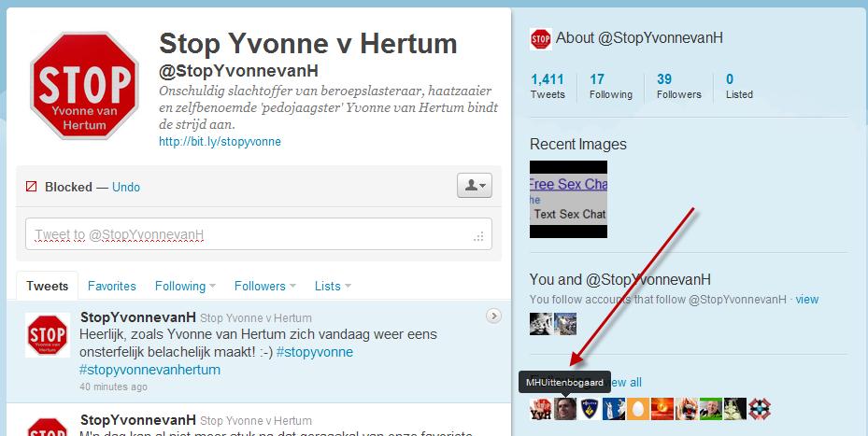Screen dimensions: 868x436
Task: View the 17 Following count
Action: [610, 86]
